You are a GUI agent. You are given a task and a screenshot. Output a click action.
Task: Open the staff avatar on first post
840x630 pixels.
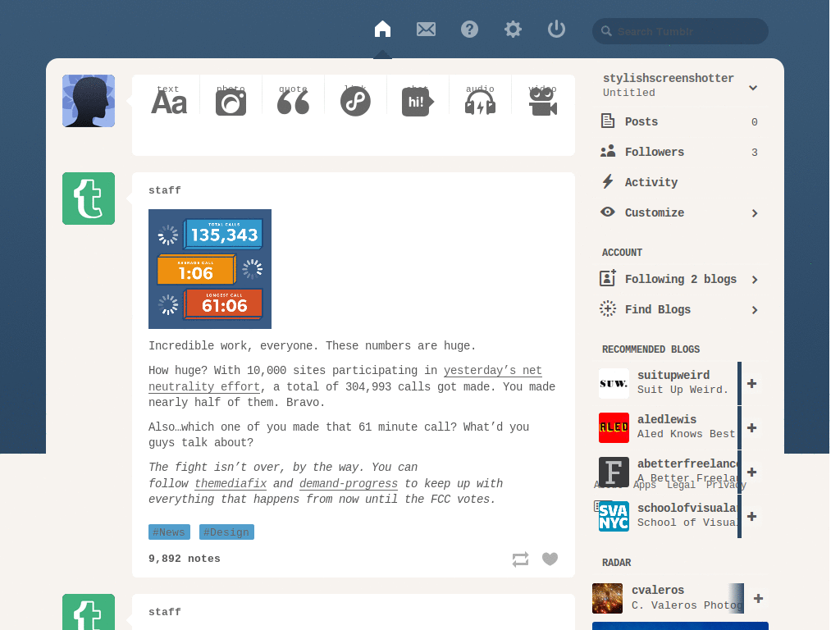pos(89,199)
